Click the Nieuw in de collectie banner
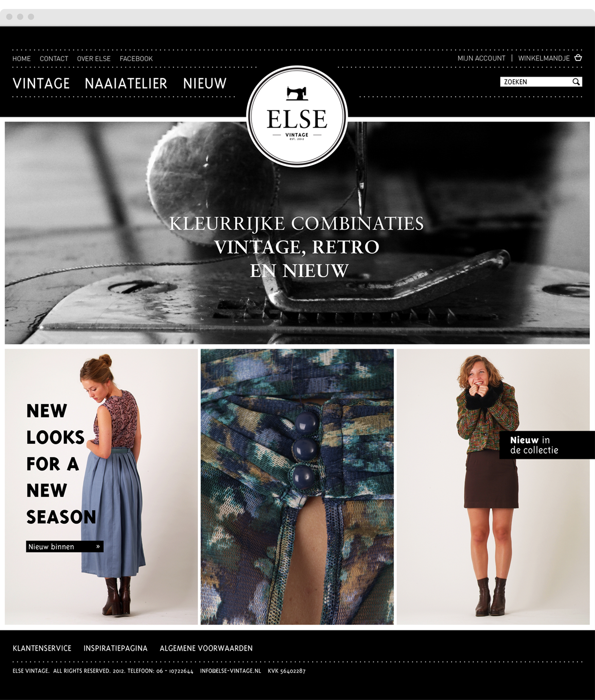Viewport: 595px width, 700px height. pos(547,445)
